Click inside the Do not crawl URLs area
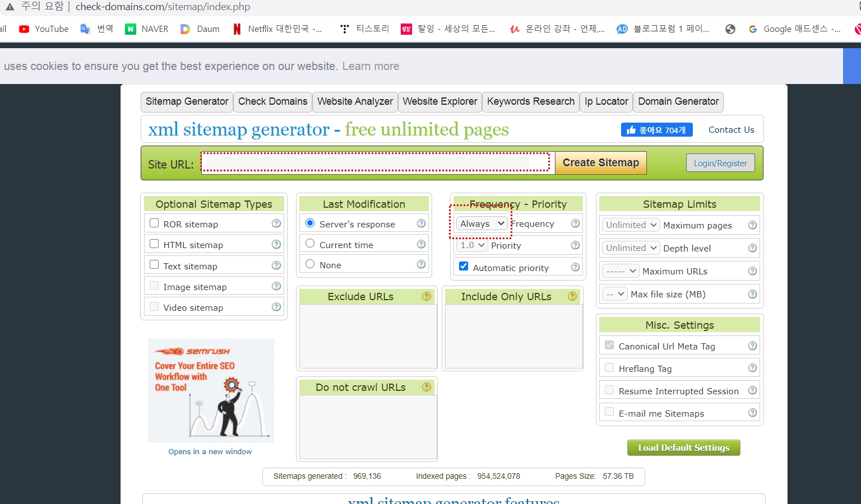This screenshot has height=504, width=861. click(x=368, y=427)
